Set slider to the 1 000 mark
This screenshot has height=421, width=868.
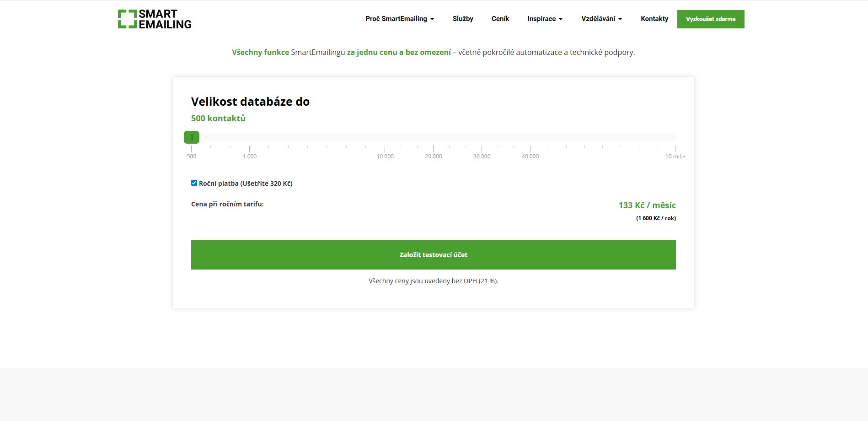click(x=250, y=156)
